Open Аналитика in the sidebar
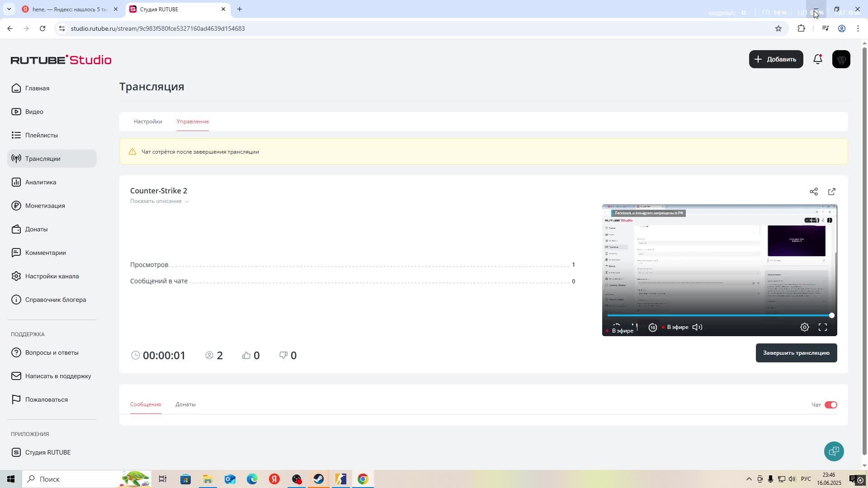The width and height of the screenshot is (868, 488). [34, 182]
